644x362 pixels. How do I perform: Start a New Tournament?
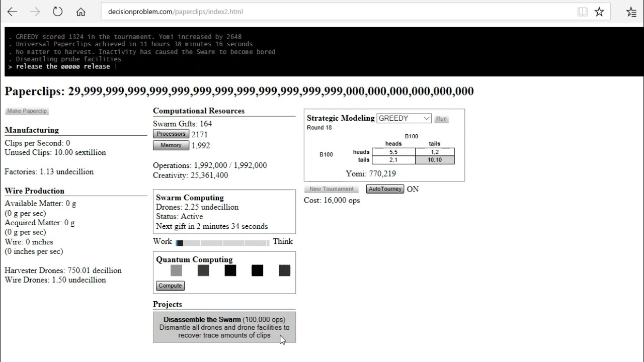pos(332,189)
